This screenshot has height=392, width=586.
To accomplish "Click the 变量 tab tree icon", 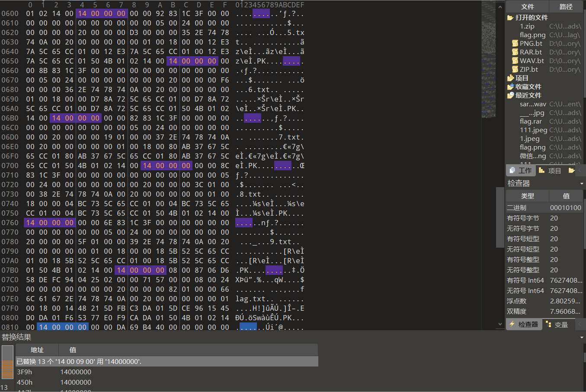I will pos(548,324).
